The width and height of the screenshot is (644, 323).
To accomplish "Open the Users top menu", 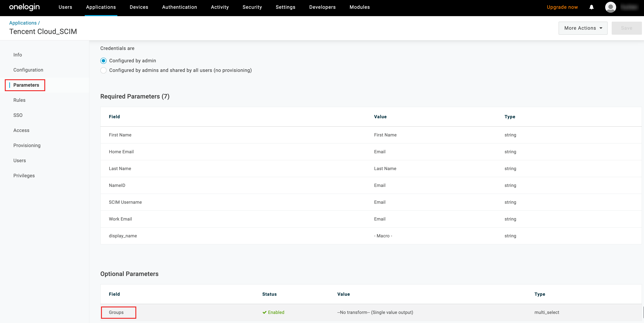I will 65,7.
